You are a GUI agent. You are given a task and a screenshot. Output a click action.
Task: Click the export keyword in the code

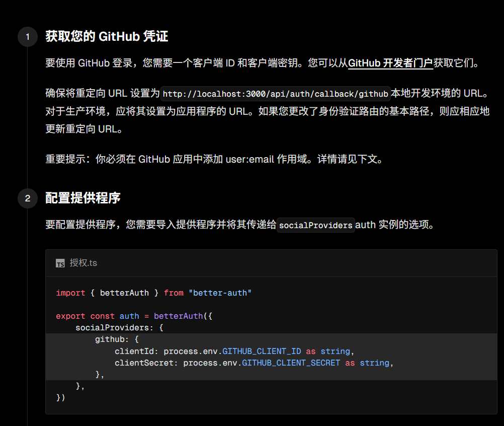click(x=70, y=316)
